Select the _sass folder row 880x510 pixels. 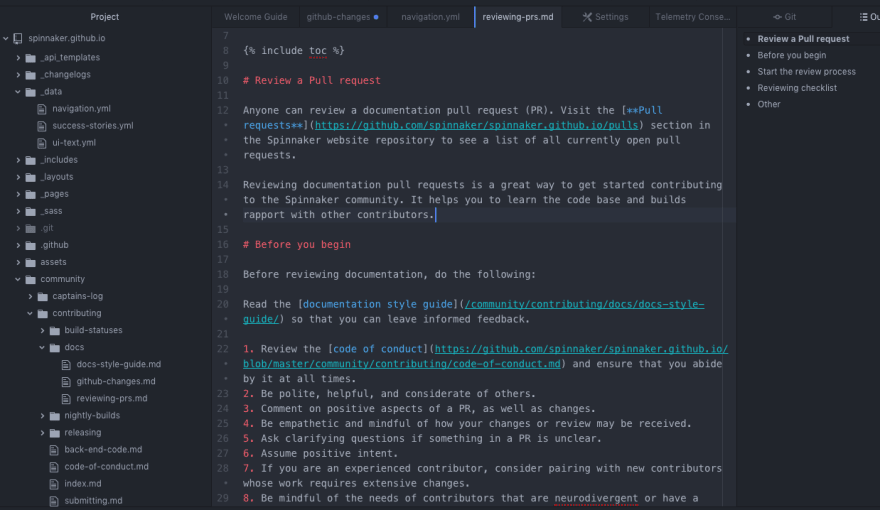106,211
